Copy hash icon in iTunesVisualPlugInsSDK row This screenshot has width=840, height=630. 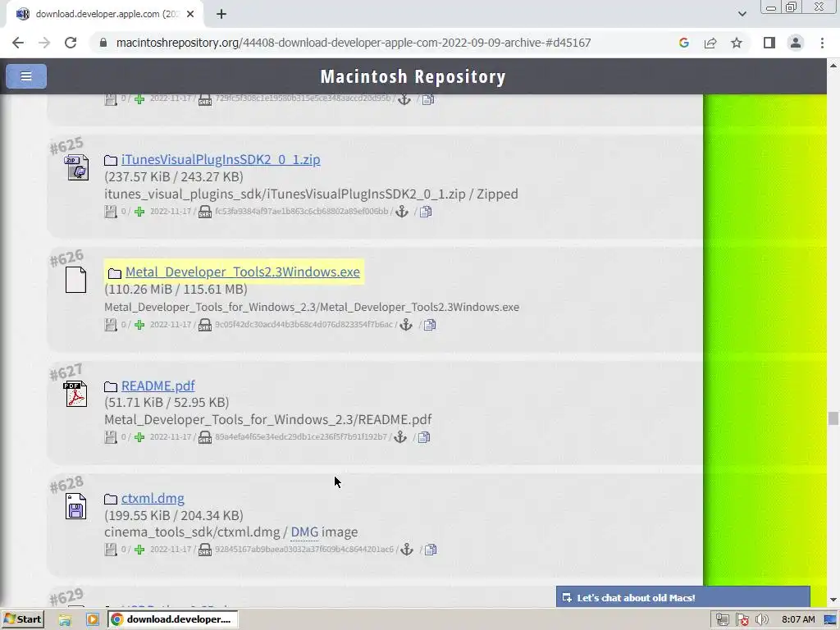[x=426, y=212]
